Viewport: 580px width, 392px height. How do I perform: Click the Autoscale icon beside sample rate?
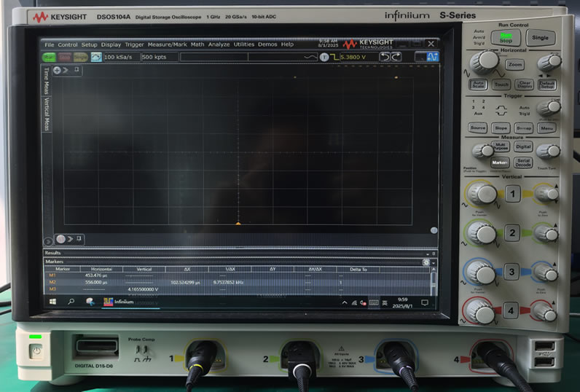pos(95,57)
